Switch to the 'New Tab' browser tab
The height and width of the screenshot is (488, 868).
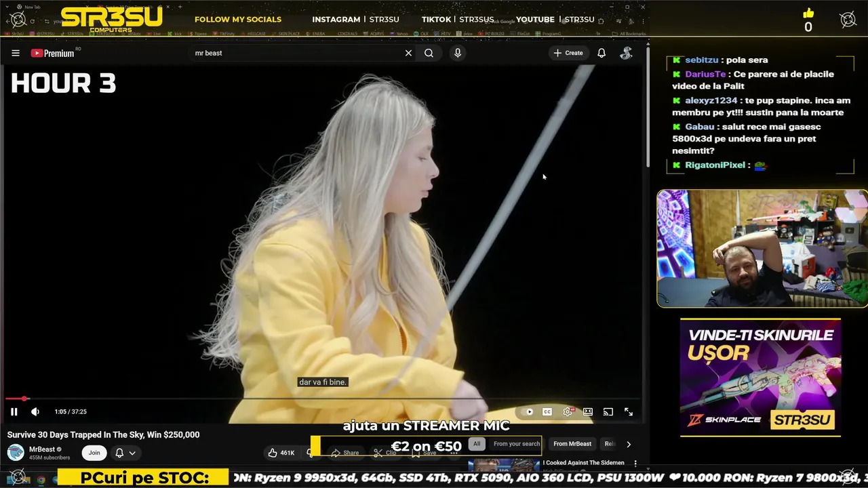33,7
